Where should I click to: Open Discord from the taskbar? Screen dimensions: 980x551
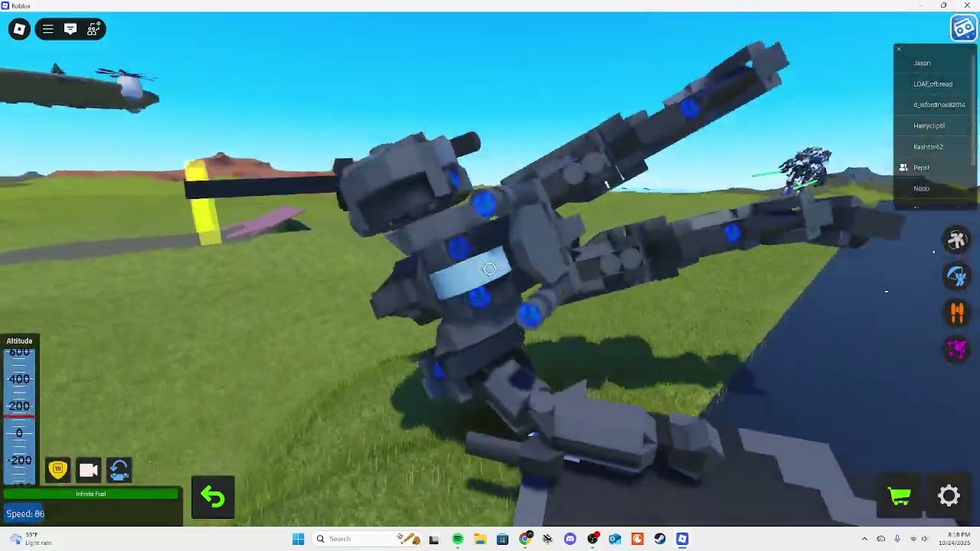point(570,539)
